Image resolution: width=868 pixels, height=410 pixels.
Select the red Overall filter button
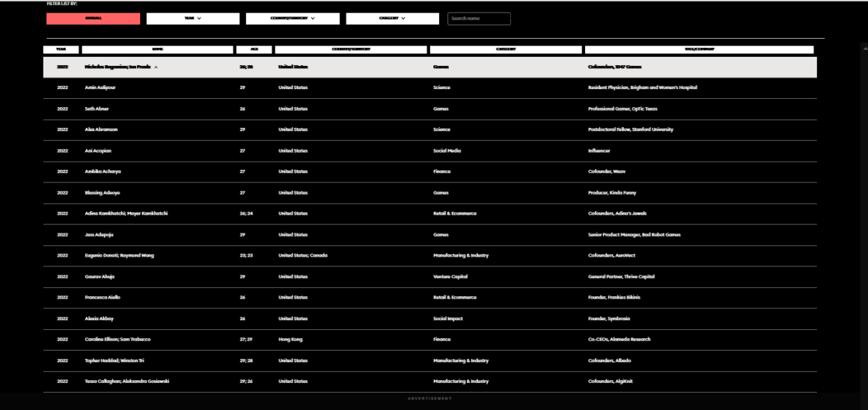point(93,19)
